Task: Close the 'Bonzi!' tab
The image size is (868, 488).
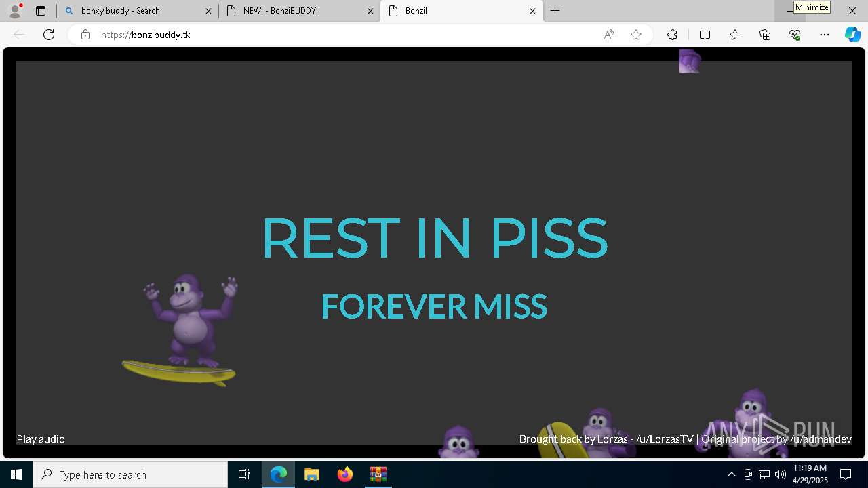Action: point(532,11)
